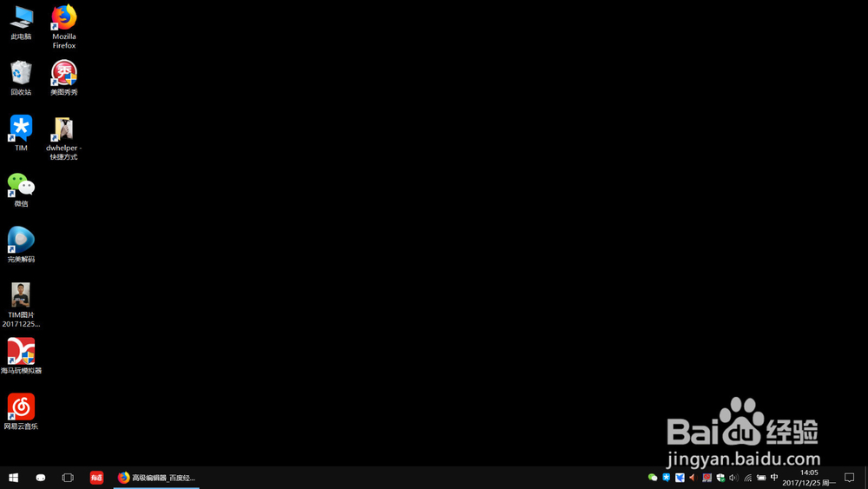Viewport: 868px width, 489px height.
Task: Open the chat assistant icon beside Start
Action: [x=41, y=478]
